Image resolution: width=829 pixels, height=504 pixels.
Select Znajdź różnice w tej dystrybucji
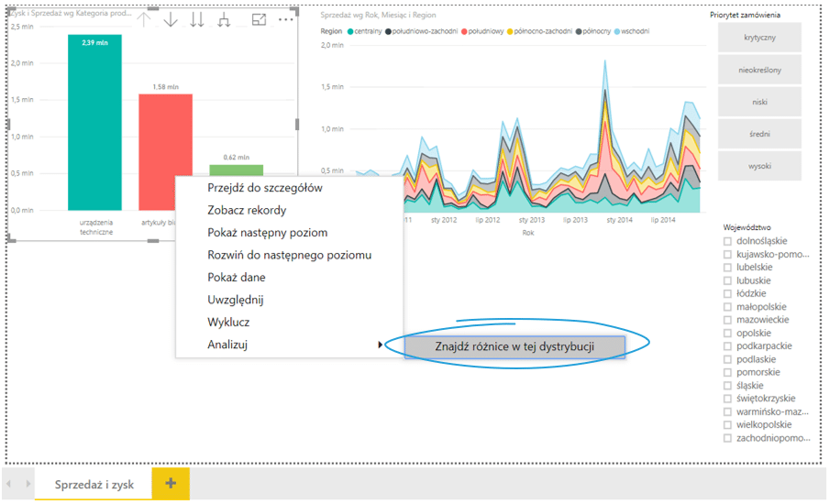[x=514, y=346]
